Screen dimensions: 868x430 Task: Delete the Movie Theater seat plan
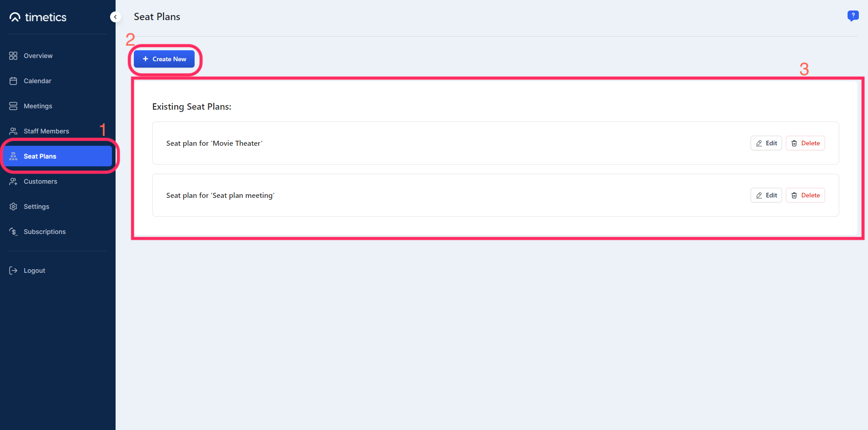805,143
